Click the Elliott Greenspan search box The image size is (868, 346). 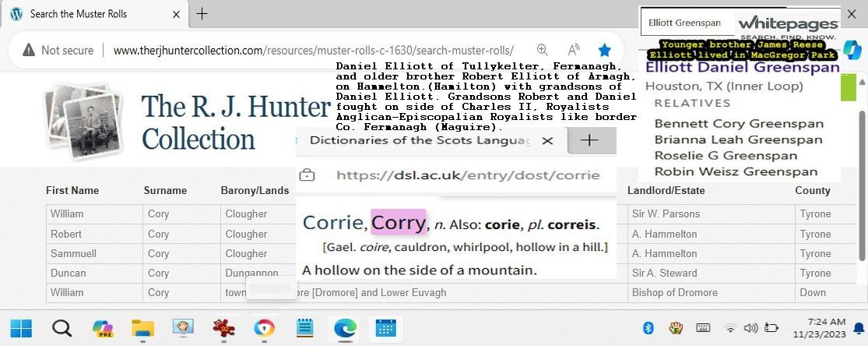click(688, 23)
